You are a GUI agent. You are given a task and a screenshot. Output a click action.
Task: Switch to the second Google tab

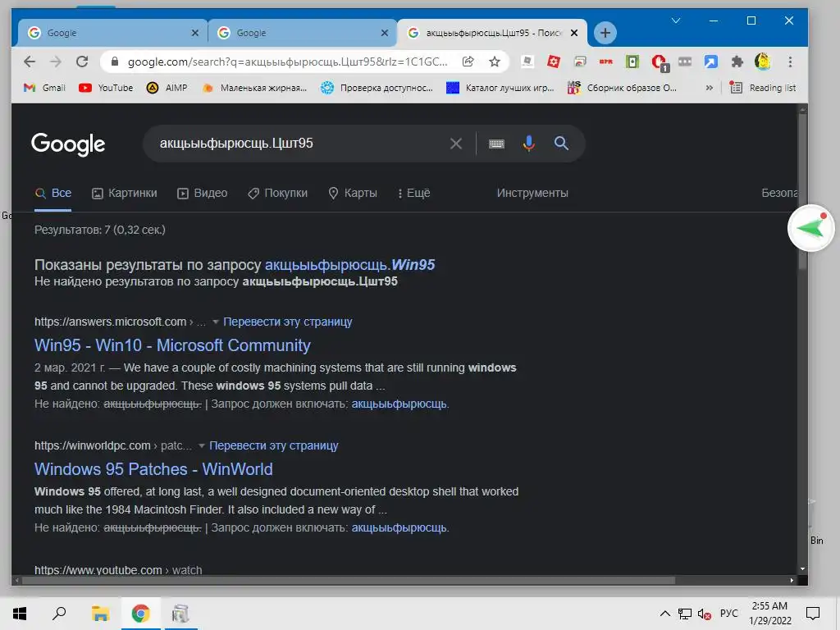[302, 33]
